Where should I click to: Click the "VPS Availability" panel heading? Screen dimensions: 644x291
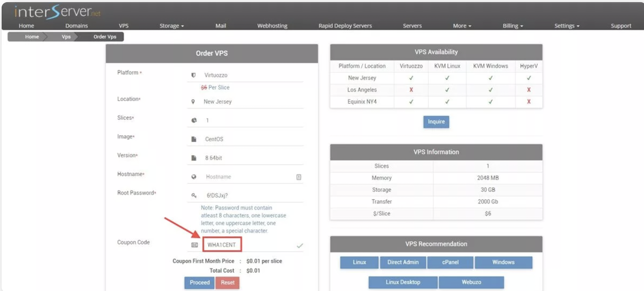pos(436,52)
